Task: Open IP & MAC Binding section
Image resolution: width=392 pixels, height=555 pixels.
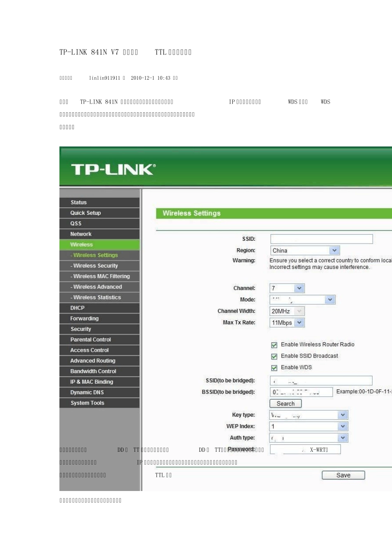Action: [99, 382]
